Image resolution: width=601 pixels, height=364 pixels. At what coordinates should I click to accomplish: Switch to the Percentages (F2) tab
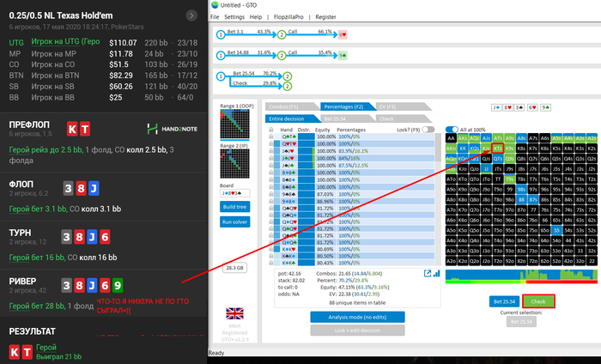point(348,107)
